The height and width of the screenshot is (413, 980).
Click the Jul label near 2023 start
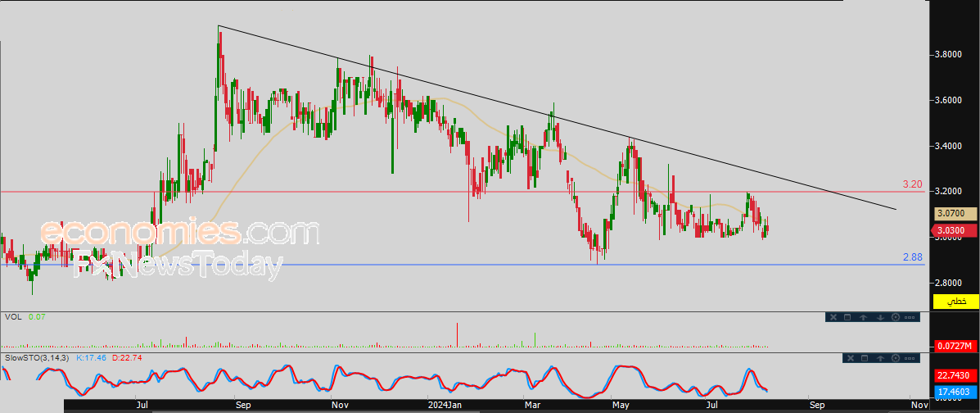142,406
